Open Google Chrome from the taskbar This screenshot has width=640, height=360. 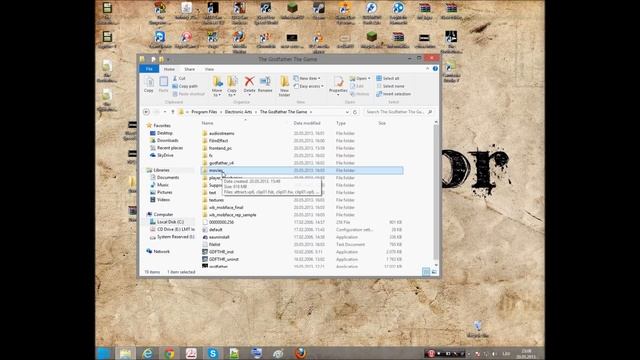click(169, 353)
